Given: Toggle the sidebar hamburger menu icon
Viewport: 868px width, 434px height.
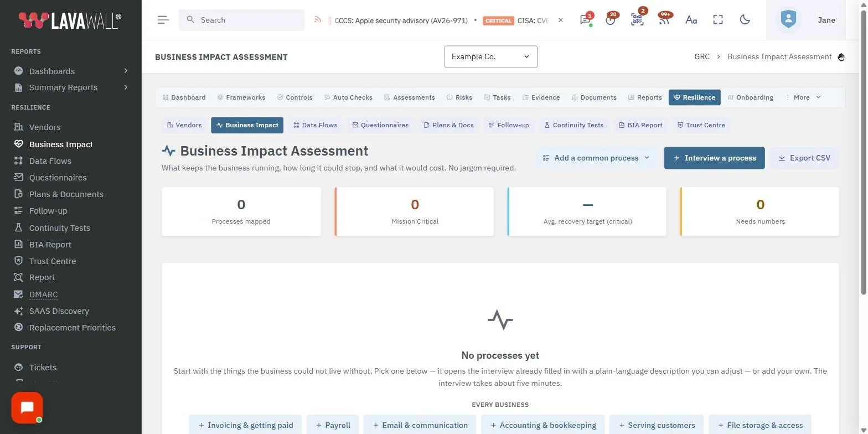Looking at the screenshot, I should click(163, 20).
